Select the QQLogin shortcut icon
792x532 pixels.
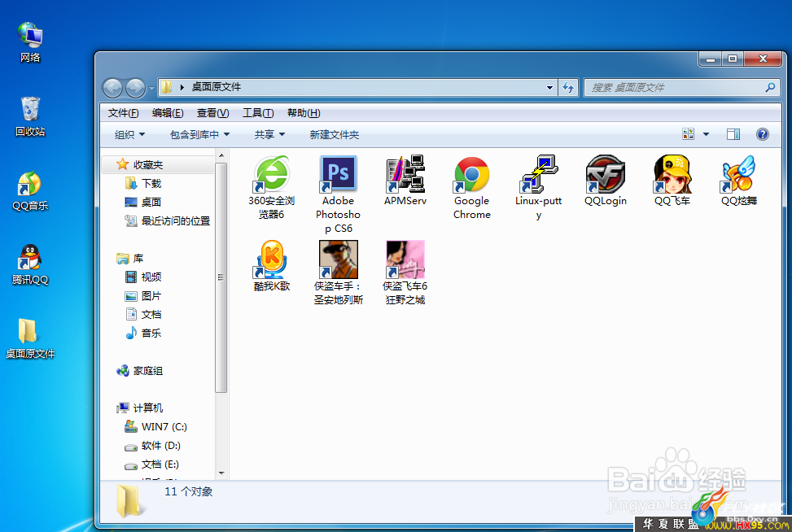tap(605, 181)
